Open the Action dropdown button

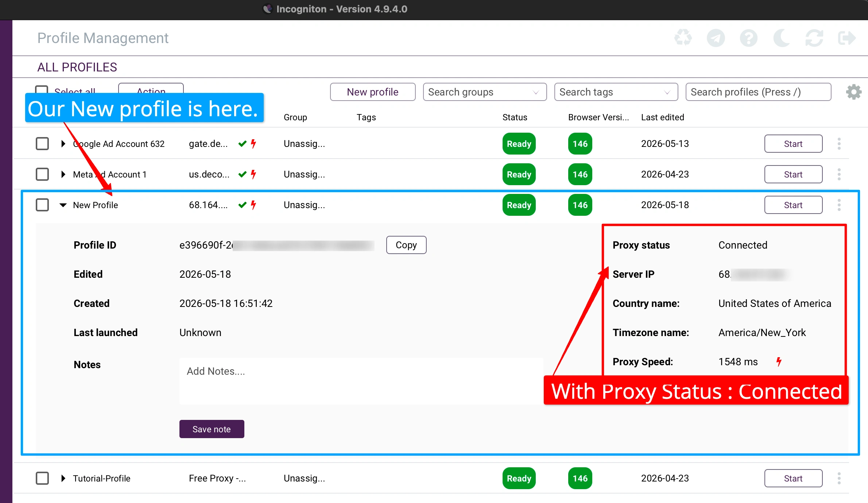coord(151,88)
